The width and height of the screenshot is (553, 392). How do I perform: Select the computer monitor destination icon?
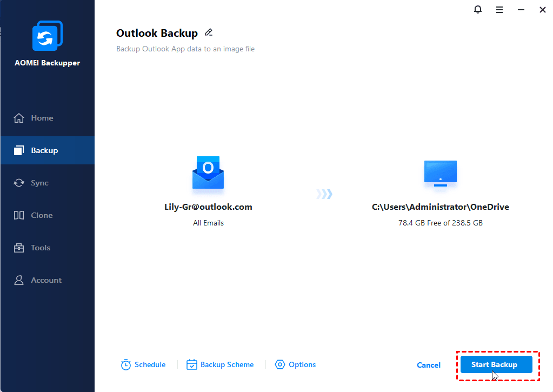coord(440,174)
